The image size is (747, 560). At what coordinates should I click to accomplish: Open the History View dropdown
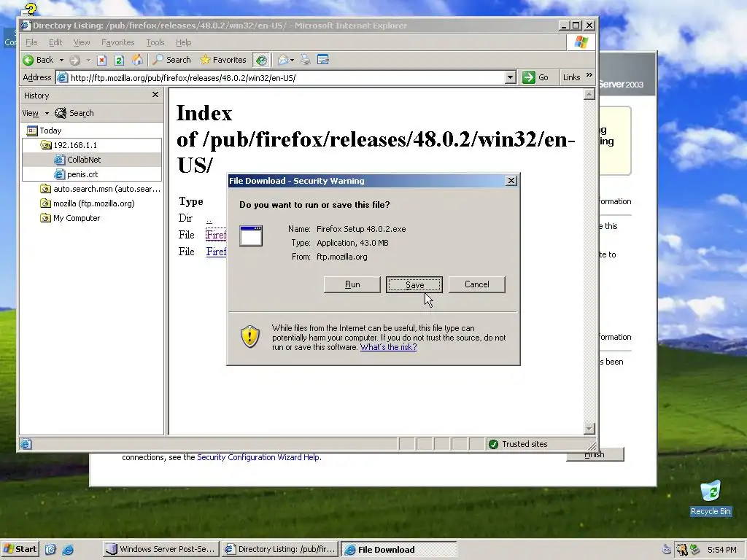point(36,113)
